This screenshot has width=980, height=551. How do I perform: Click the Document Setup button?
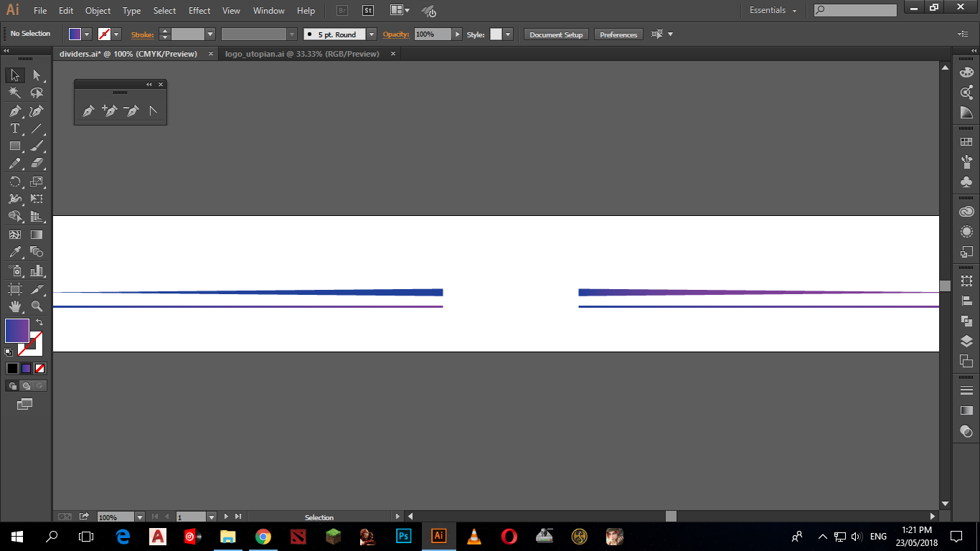[557, 34]
